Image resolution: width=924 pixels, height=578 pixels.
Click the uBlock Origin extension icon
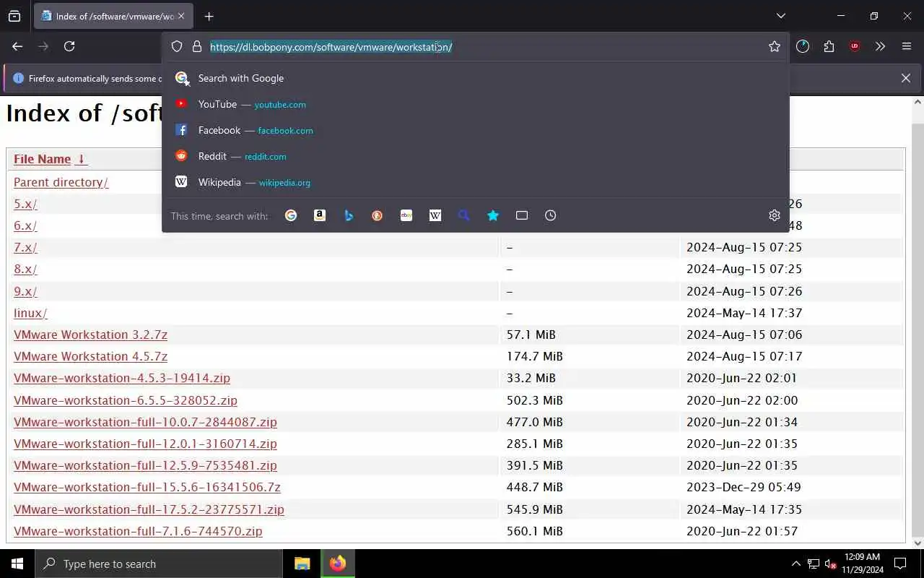855,46
